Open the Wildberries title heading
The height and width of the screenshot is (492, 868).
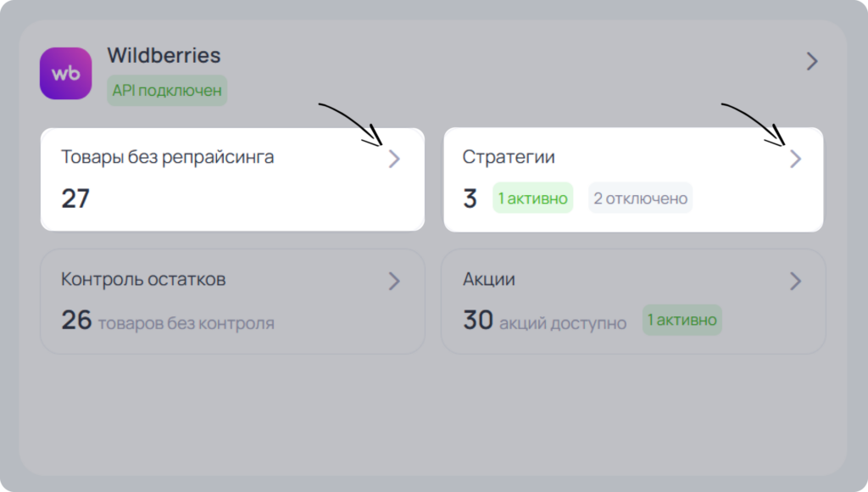click(x=164, y=55)
